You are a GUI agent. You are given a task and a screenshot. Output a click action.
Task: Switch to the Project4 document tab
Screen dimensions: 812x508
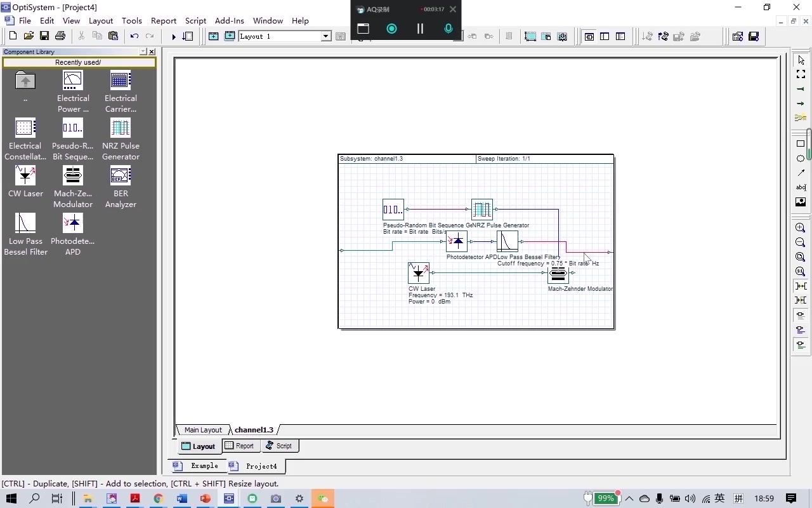pos(255,466)
